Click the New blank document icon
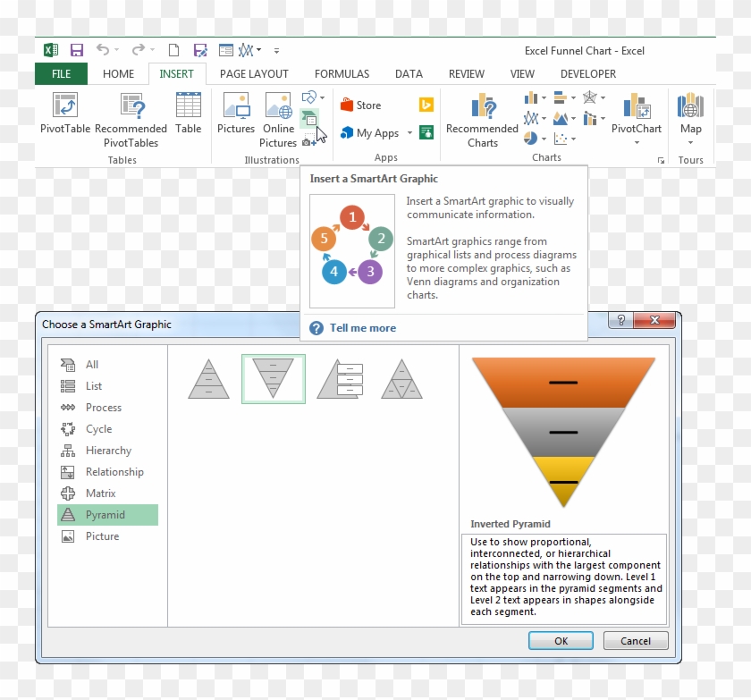This screenshot has width=751, height=700. 173,50
